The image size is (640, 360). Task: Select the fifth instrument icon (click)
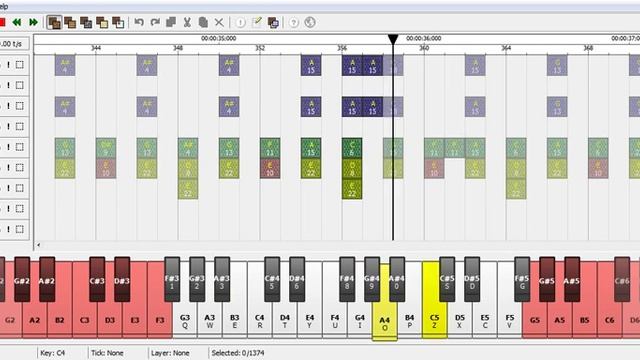tap(118, 22)
